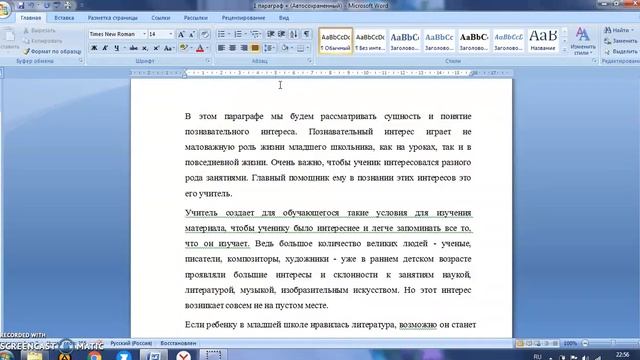Click the Заменить (Replace) button
640x360 pixels.
click(x=620, y=41)
